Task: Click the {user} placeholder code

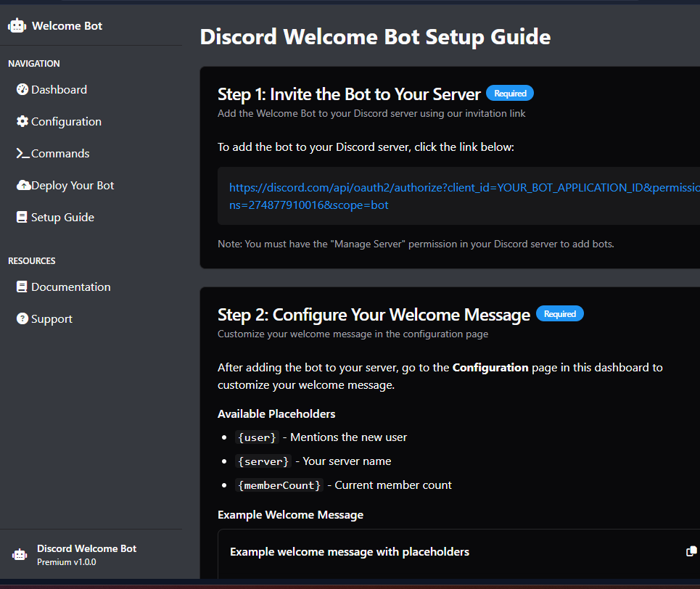Action: pos(257,437)
